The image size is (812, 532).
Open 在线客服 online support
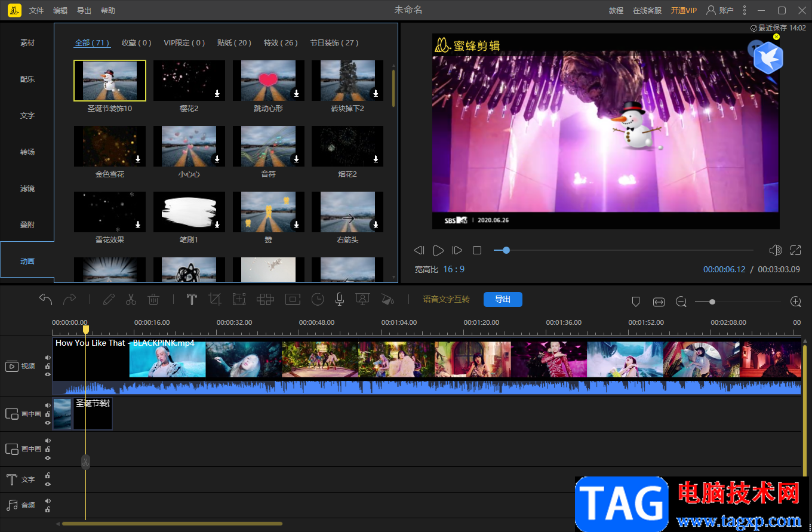tap(647, 11)
